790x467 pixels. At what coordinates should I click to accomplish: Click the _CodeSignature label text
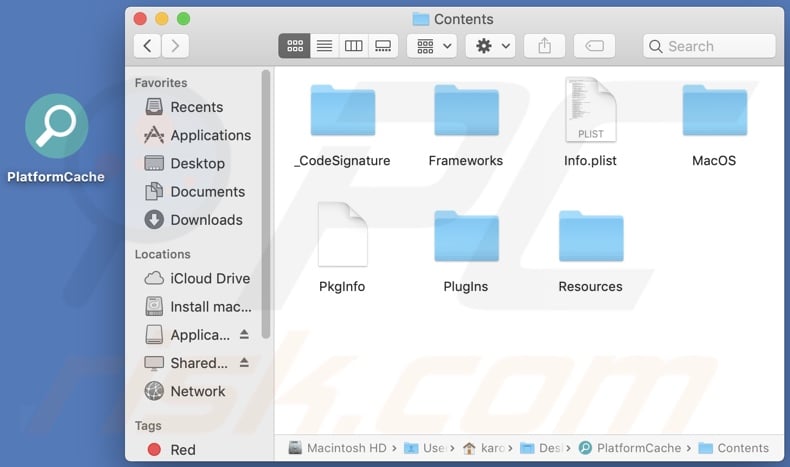click(x=343, y=161)
